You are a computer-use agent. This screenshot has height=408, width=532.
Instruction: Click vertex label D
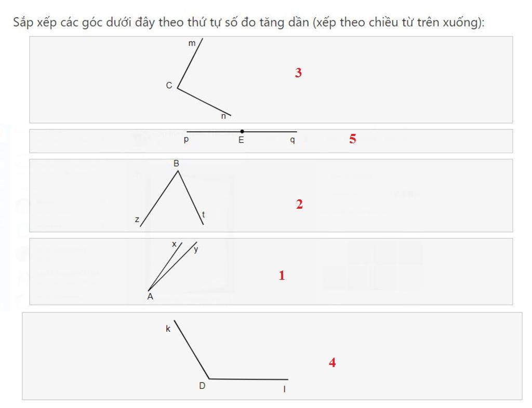tap(202, 386)
